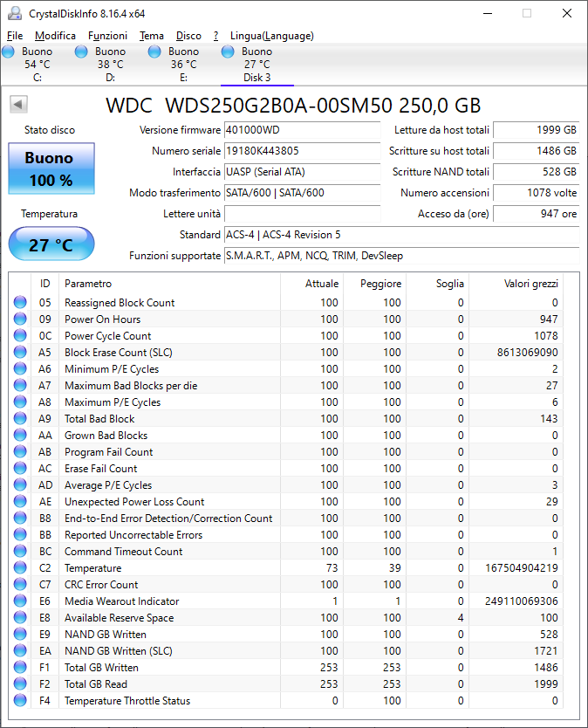Click the Funzioni supportate field
The image size is (588, 728).
click(x=402, y=256)
